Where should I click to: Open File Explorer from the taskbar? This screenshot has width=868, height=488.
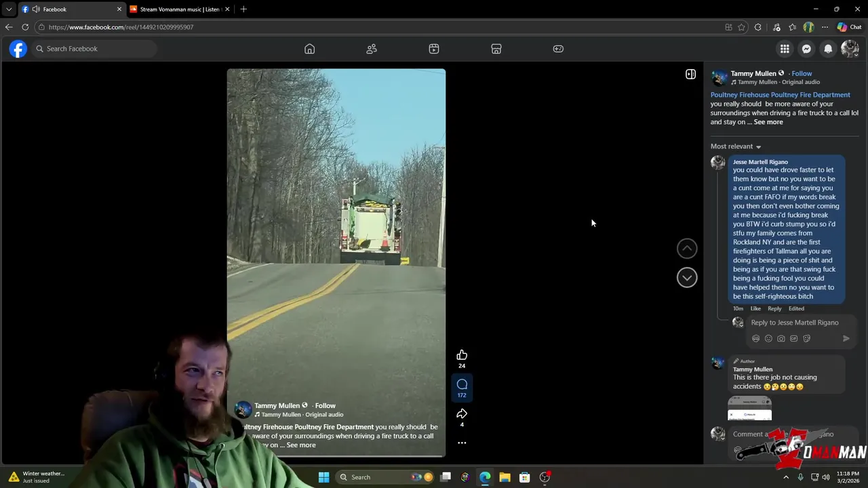point(505,477)
